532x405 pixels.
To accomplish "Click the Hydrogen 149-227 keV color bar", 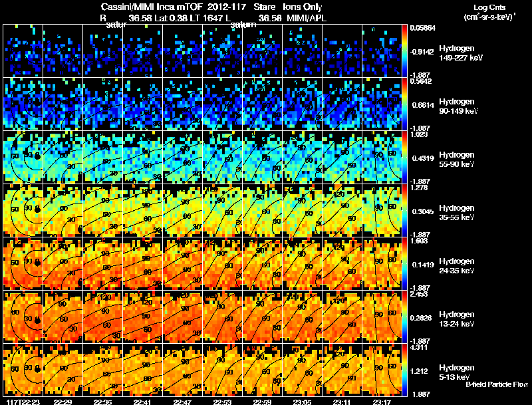I will (x=404, y=51).
